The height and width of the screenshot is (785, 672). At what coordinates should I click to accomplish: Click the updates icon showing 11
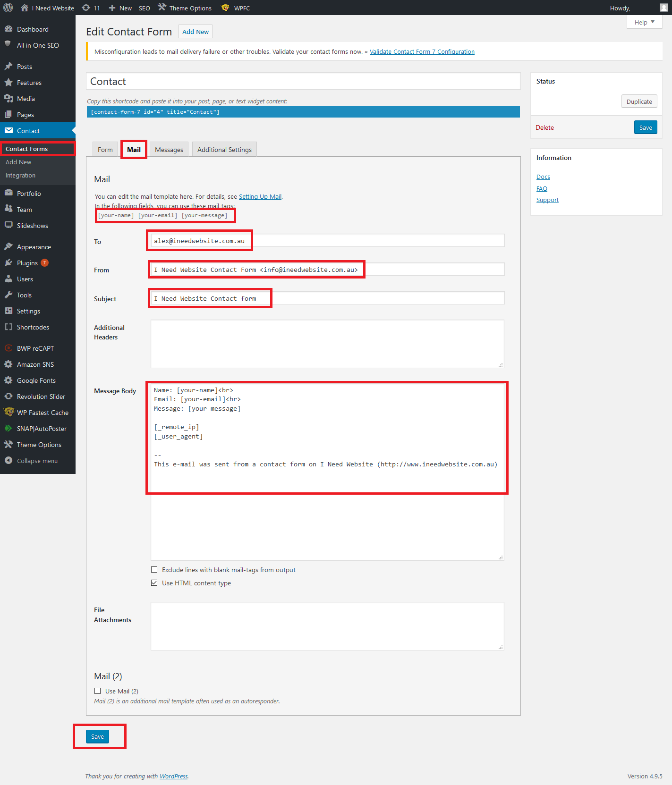[x=86, y=8]
